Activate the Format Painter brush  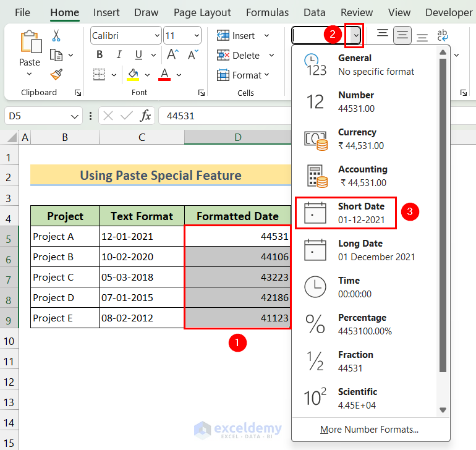pos(56,74)
